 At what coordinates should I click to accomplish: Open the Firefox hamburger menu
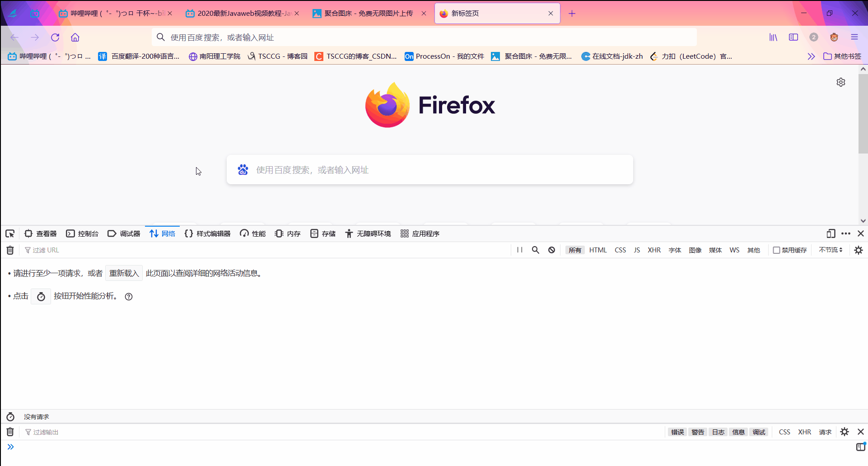[854, 37]
